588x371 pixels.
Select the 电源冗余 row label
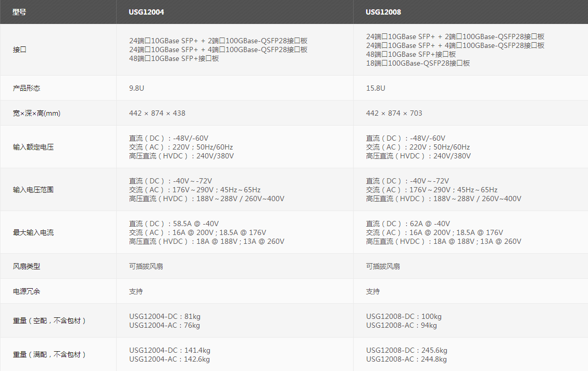(26, 291)
